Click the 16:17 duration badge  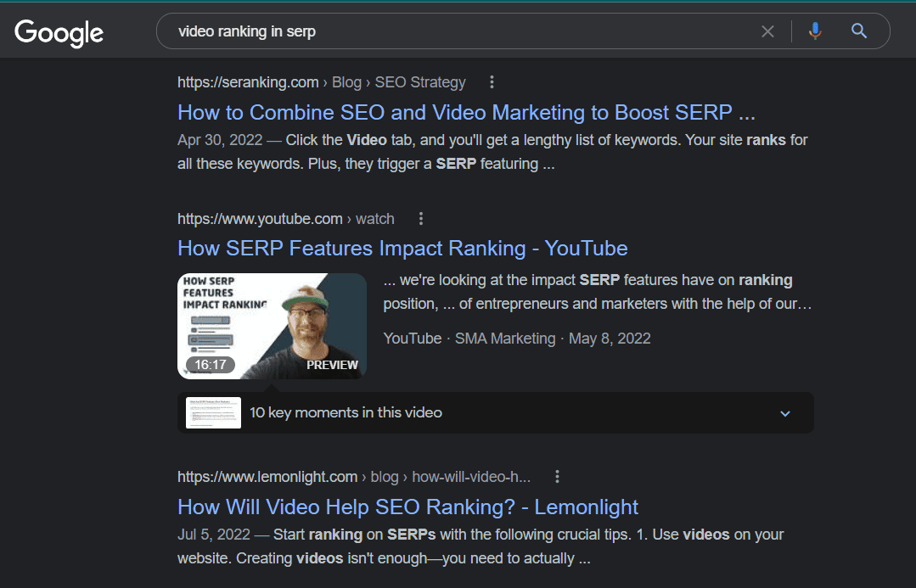click(211, 365)
